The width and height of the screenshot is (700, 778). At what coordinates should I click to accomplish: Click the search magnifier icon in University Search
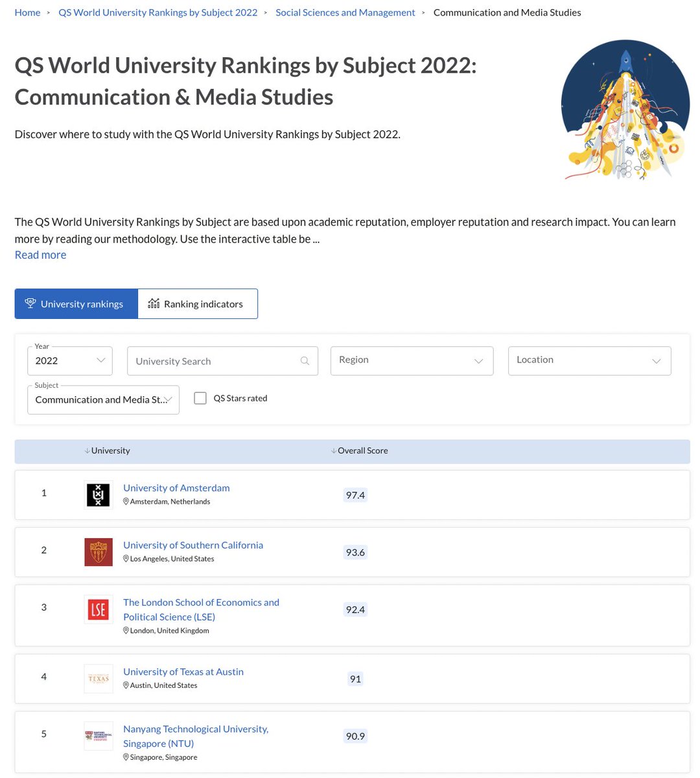tap(305, 361)
